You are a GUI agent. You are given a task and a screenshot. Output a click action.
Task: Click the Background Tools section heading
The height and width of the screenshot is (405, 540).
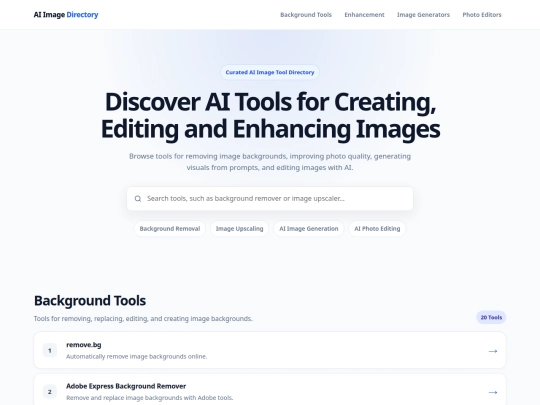(x=90, y=301)
